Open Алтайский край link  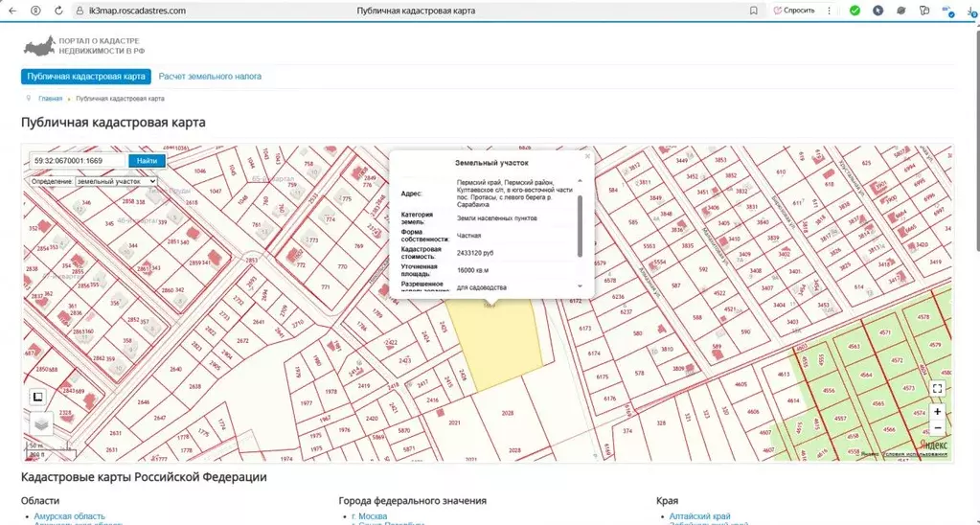click(x=699, y=516)
